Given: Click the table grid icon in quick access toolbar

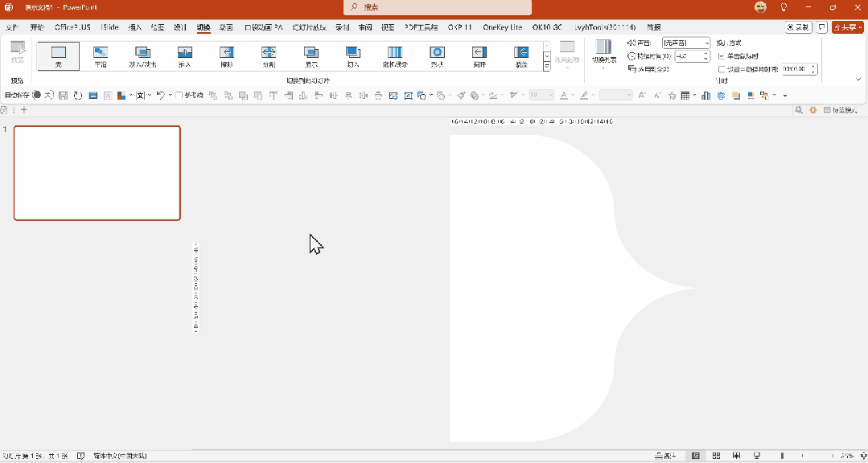Looking at the screenshot, I should (x=685, y=96).
